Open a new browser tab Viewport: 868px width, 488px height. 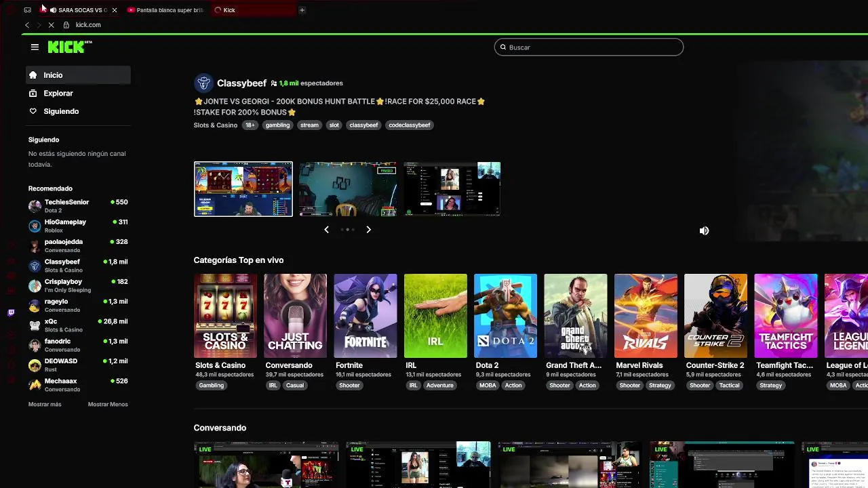pos(302,10)
